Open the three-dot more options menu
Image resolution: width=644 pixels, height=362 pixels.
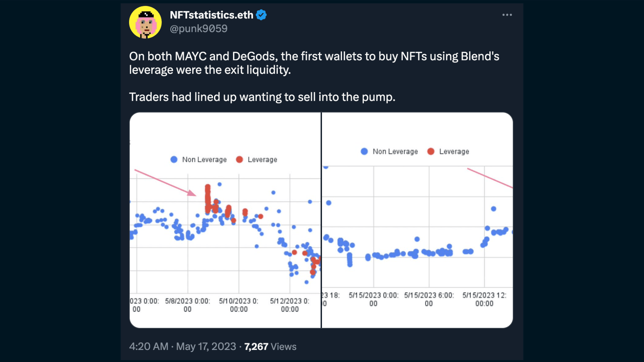pyautogui.click(x=507, y=15)
